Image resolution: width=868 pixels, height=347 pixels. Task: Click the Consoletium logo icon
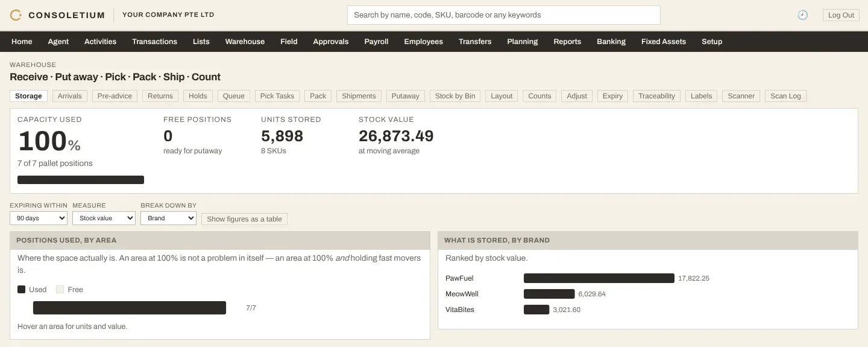[16, 15]
